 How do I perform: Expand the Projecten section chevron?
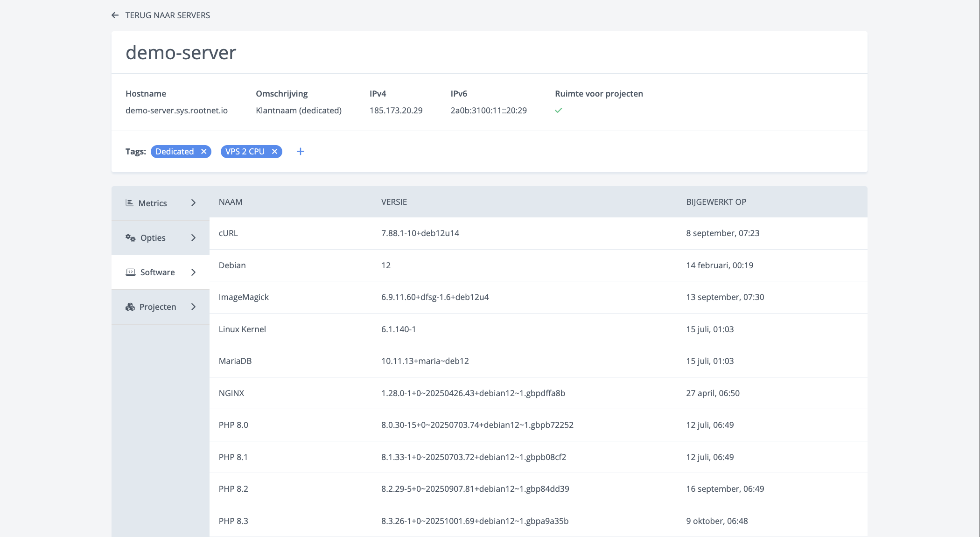(193, 307)
